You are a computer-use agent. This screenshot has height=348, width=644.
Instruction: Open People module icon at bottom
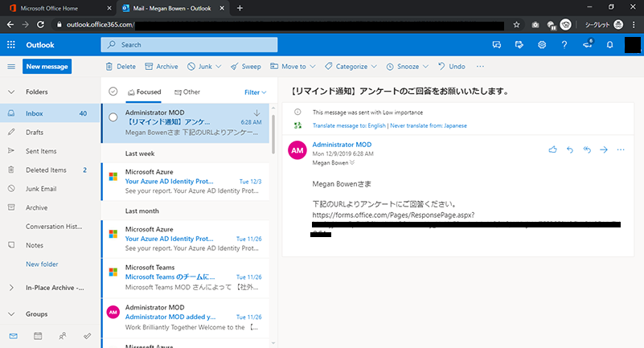(x=63, y=336)
